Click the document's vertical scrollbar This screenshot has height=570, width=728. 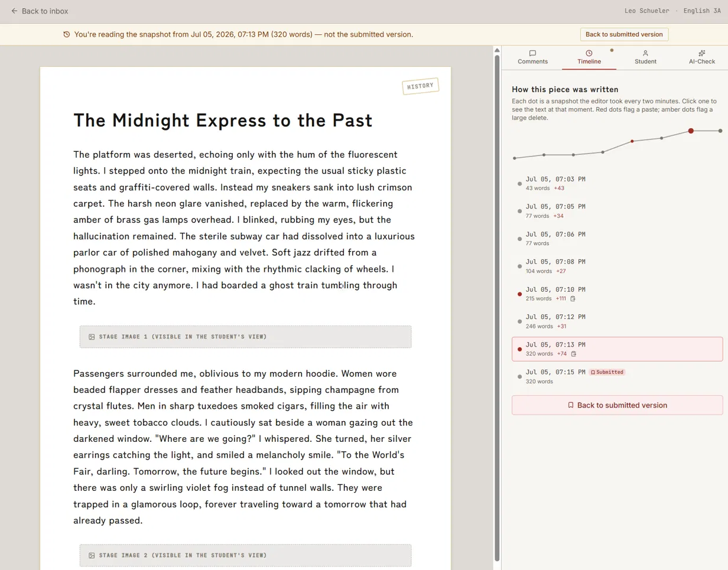[x=497, y=307]
